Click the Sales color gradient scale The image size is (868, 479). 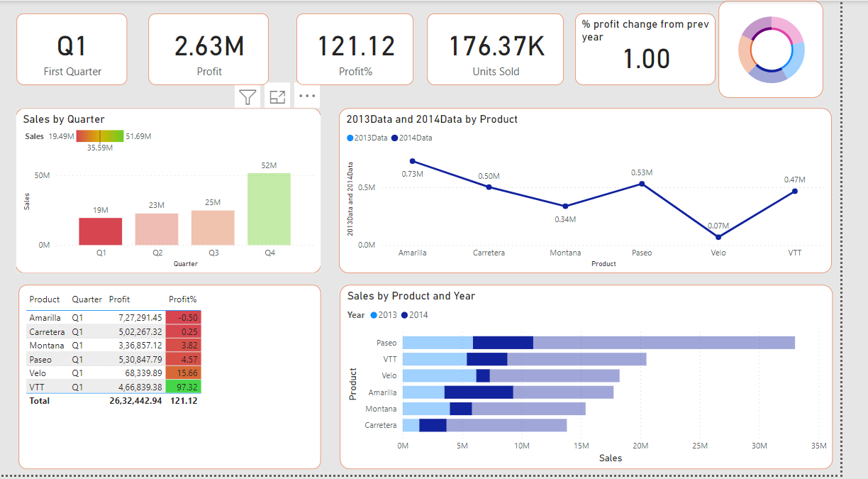point(100,136)
